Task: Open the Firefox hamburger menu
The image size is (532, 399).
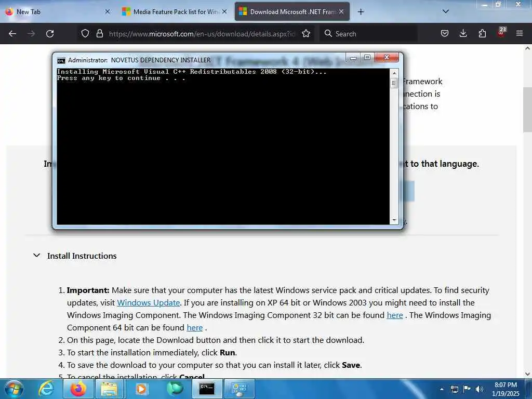Action: pyautogui.click(x=520, y=33)
